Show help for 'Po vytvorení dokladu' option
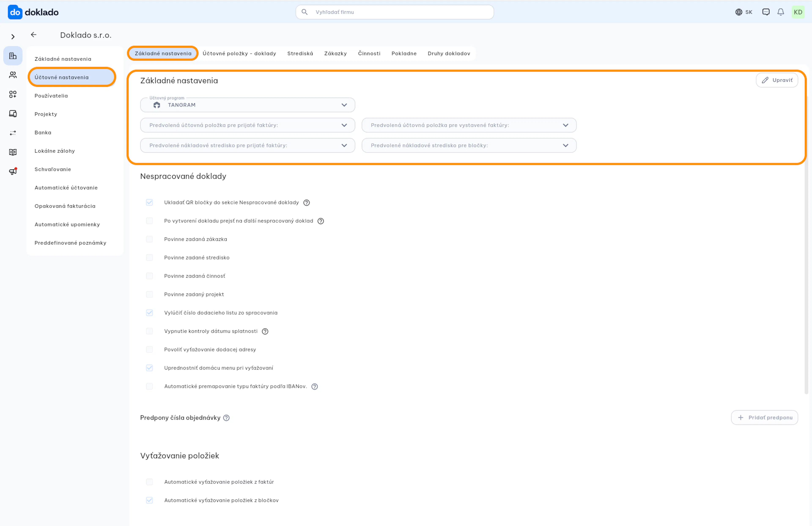Screen dimensions: 812x526 point(320,221)
